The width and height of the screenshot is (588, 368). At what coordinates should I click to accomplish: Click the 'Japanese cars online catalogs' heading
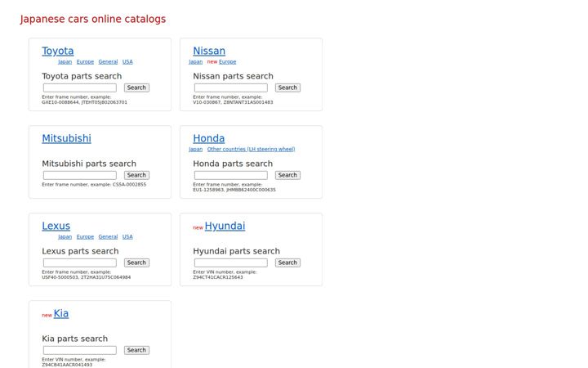tap(93, 19)
